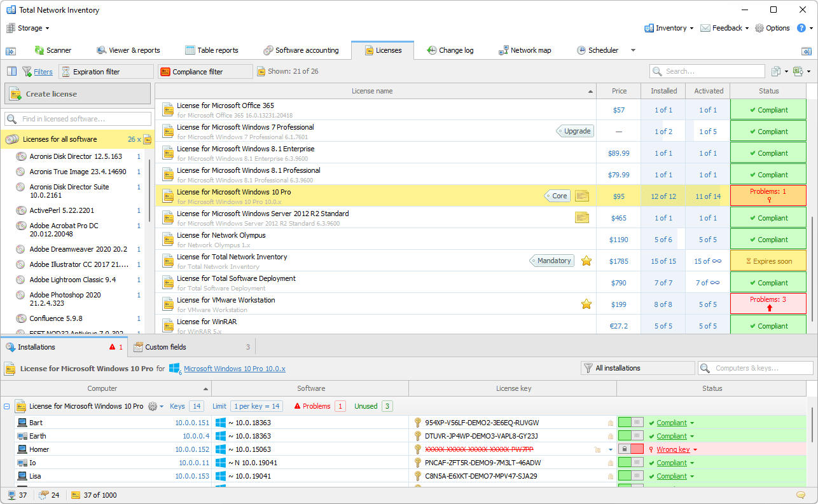The height and width of the screenshot is (504, 818).
Task: Open Options settings
Action: tap(772, 28)
